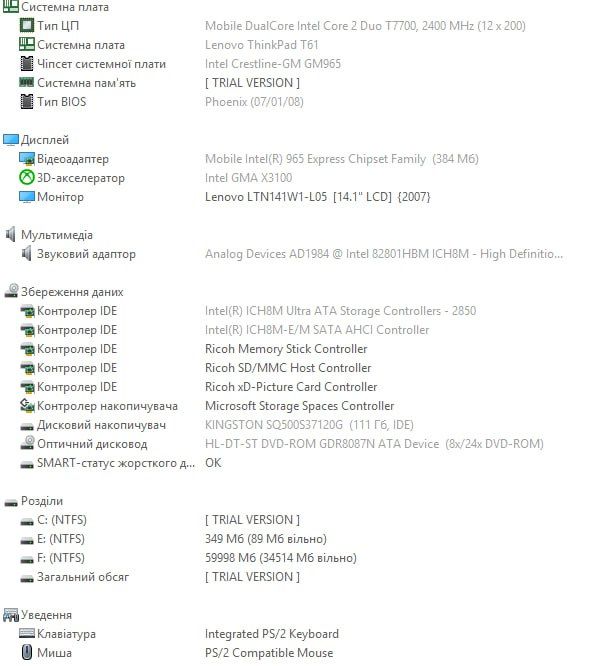Click the Контролер накопичувача icon
The height and width of the screenshot is (666, 598).
[x=27, y=406]
